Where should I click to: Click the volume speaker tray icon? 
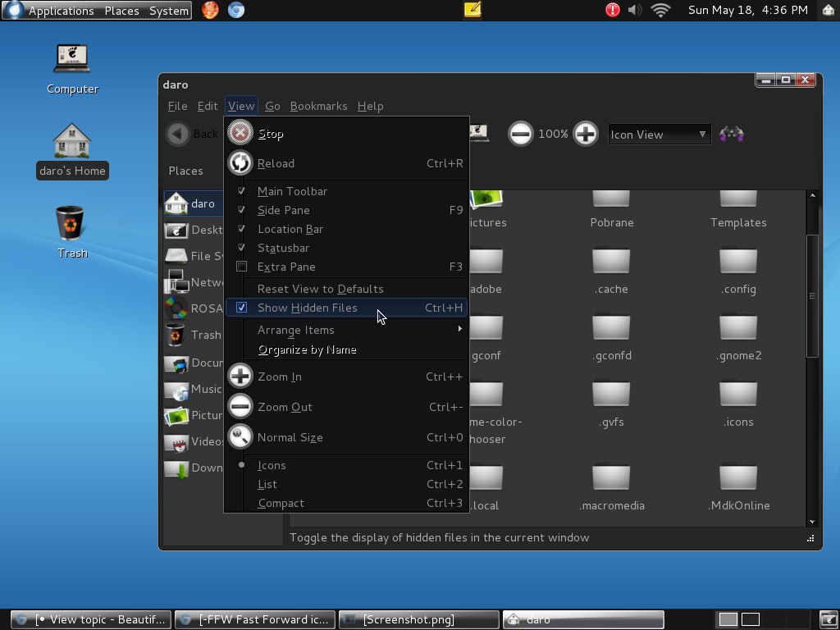click(635, 10)
